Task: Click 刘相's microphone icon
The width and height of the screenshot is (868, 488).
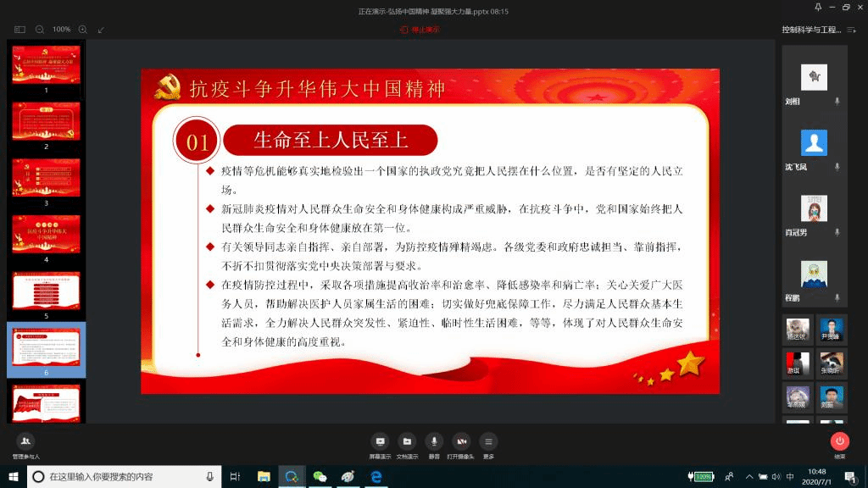Action: tap(837, 101)
